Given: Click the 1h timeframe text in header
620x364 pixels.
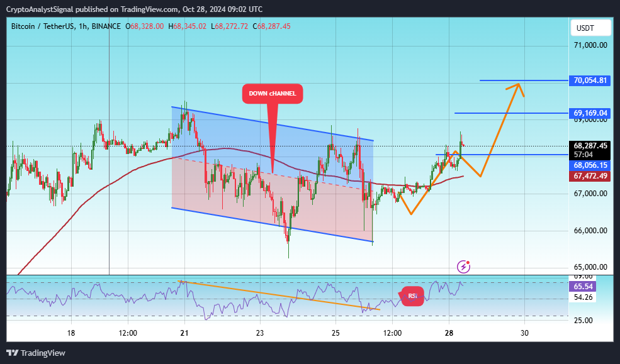Looking at the screenshot, I should click(x=82, y=26).
